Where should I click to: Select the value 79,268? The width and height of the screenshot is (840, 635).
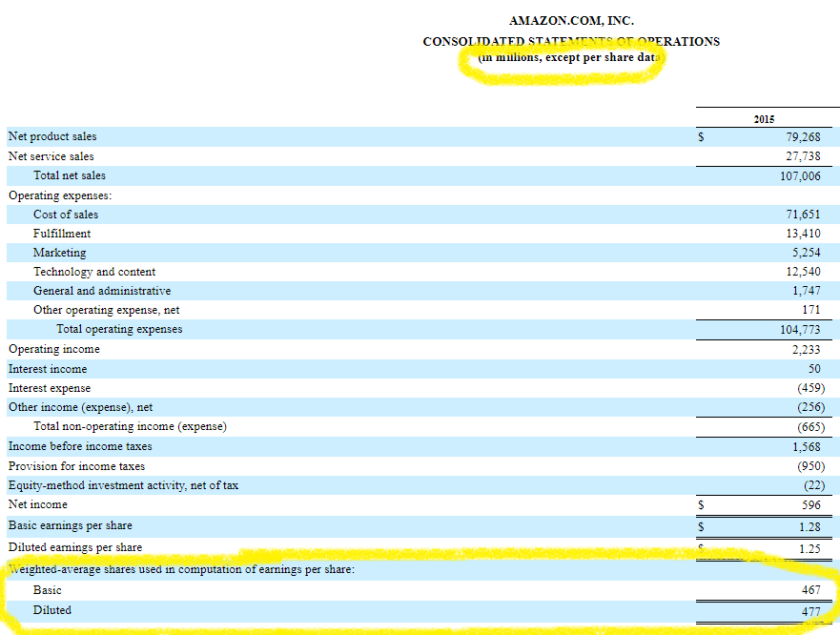pos(803,136)
